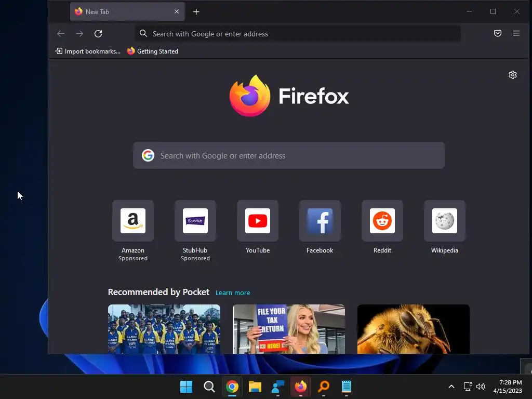This screenshot has height=399, width=532.
Task: Open a new tab with plus button
Action: (196, 12)
